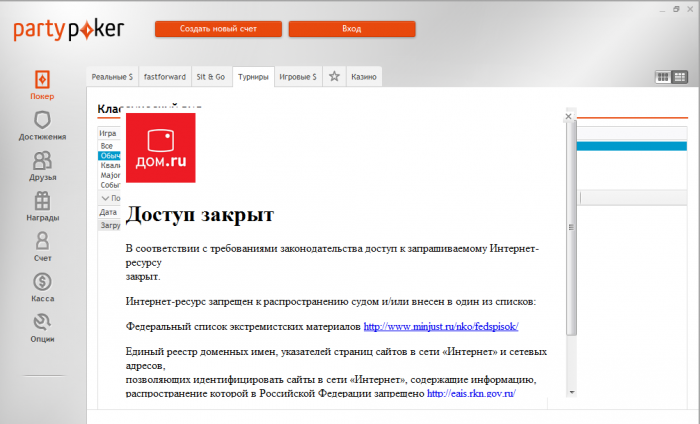Open Достижения achievements shield icon
This screenshot has height=424, width=700.
tap(42, 120)
